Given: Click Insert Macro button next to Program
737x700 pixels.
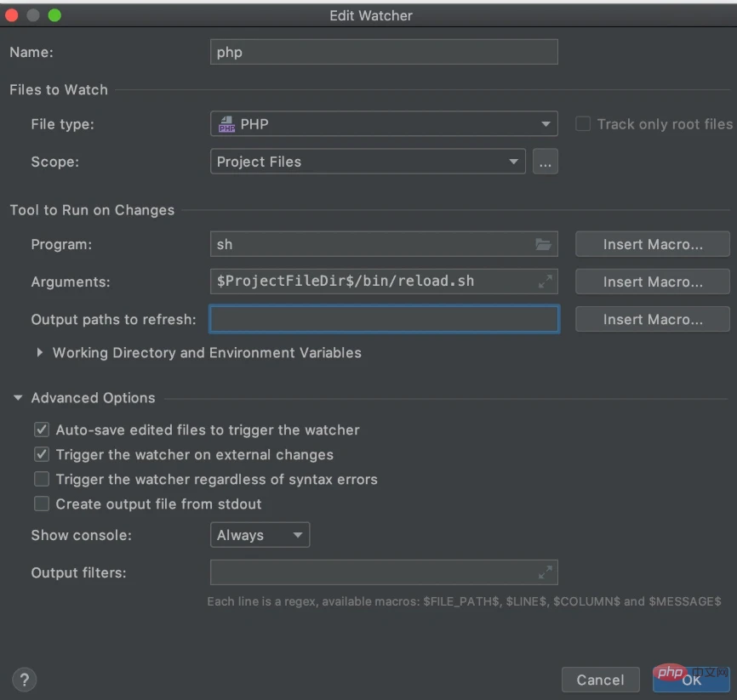Looking at the screenshot, I should (x=652, y=244).
